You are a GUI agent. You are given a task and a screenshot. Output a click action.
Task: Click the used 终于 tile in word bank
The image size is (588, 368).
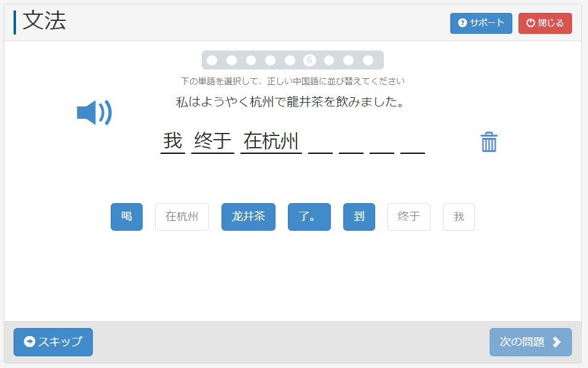[409, 217]
